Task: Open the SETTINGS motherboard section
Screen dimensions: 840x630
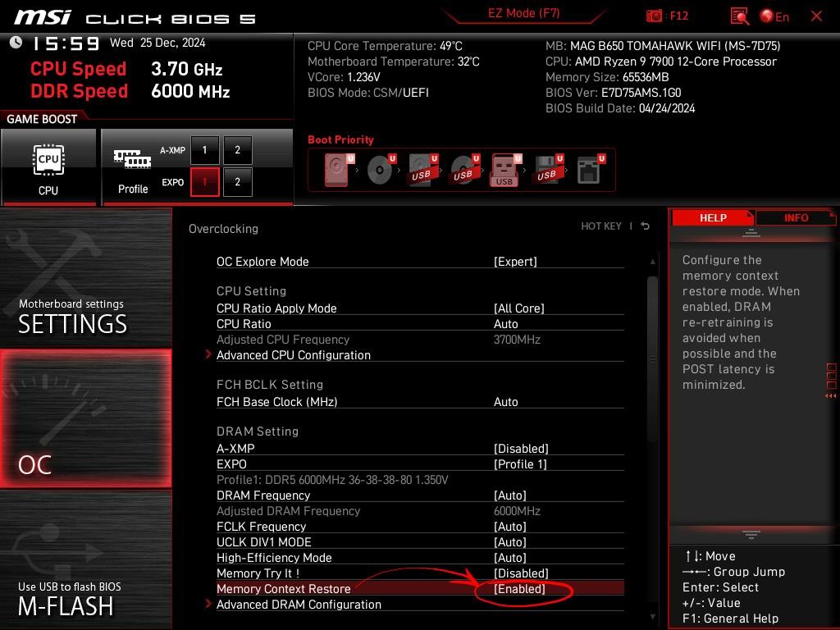Action: tap(85, 277)
